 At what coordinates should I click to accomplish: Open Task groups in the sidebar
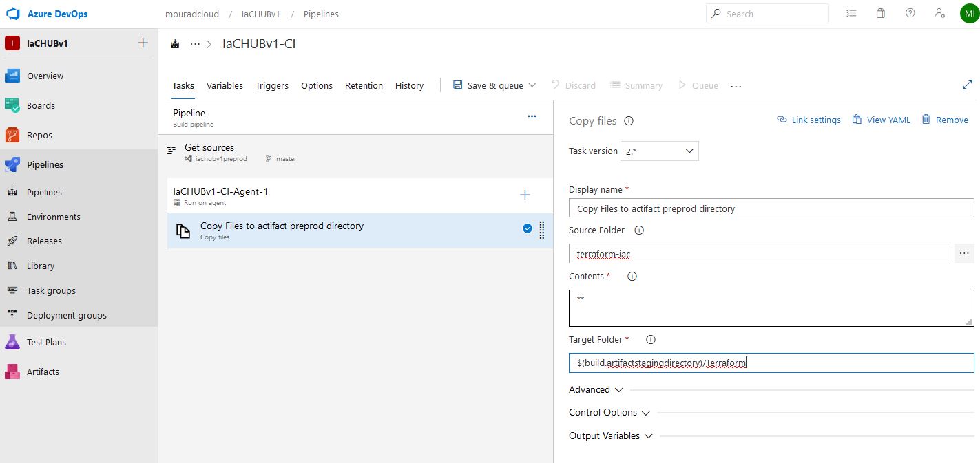coord(50,290)
